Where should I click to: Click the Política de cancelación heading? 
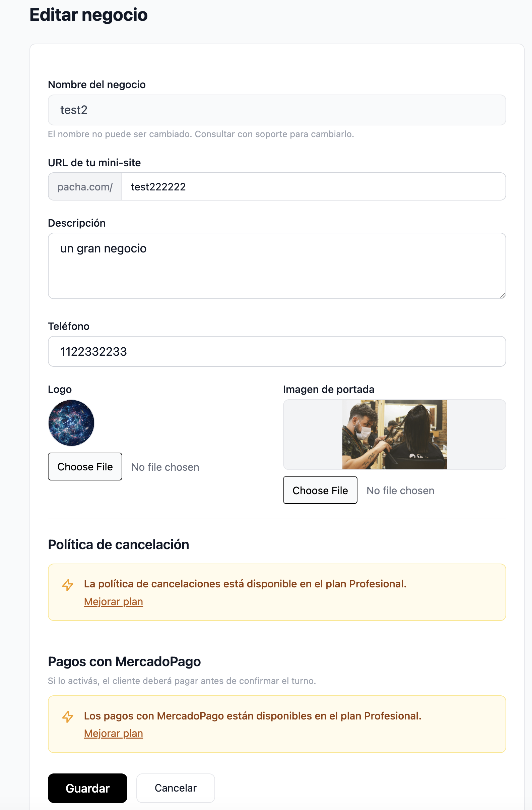pyautogui.click(x=118, y=544)
